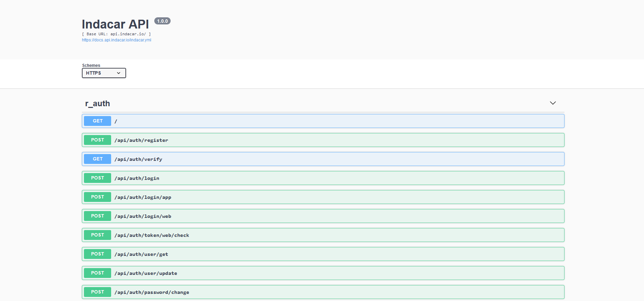Expand the GET / endpoint row

pyautogui.click(x=323, y=121)
